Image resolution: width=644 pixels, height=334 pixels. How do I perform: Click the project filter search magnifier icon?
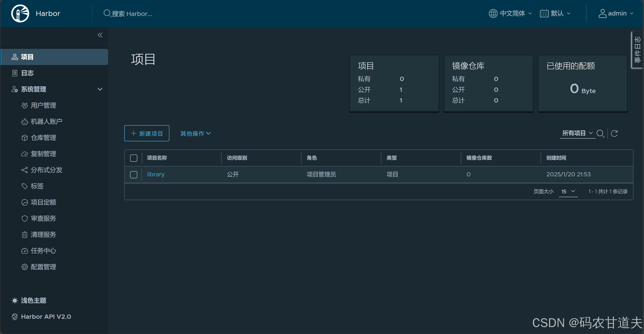(x=600, y=133)
